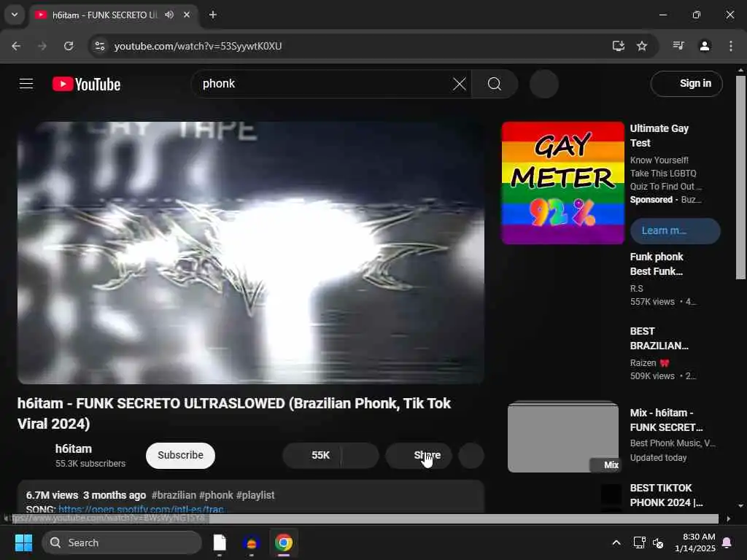The image size is (747, 560).
Task: Show hidden system tray icons chevron
Action: (616, 542)
